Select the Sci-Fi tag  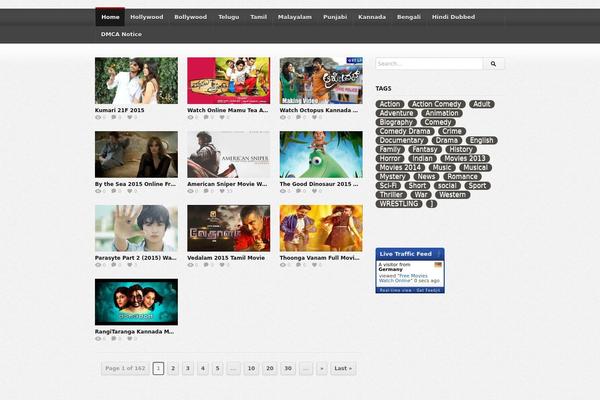tap(388, 186)
